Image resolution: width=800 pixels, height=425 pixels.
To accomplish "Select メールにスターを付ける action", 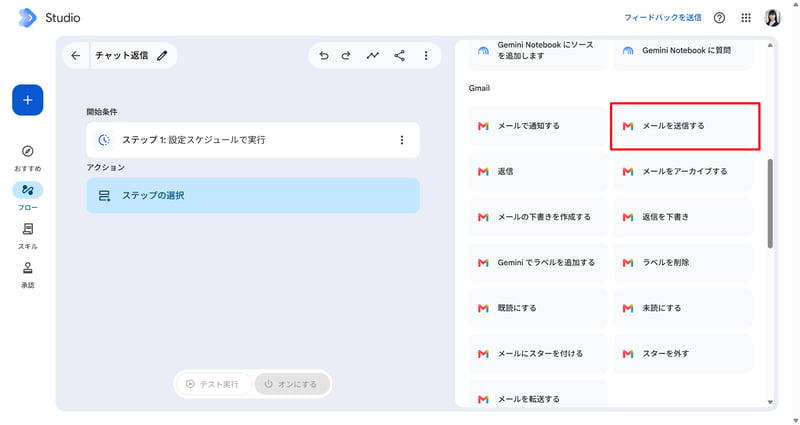I will 538,354.
